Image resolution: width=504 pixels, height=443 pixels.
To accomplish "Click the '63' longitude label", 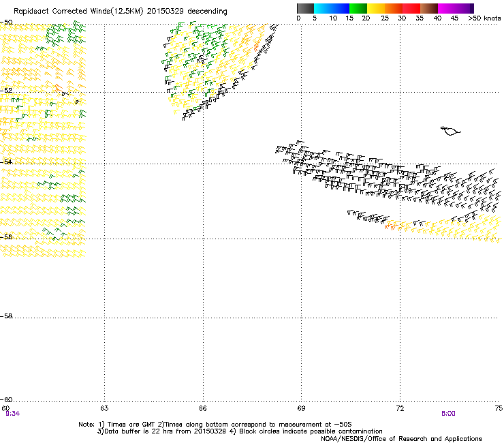I will pyautogui.click(x=104, y=408).
